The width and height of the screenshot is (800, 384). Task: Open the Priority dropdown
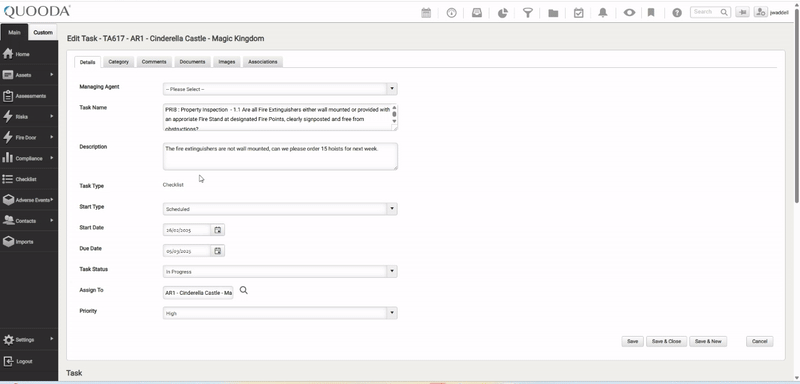280,313
